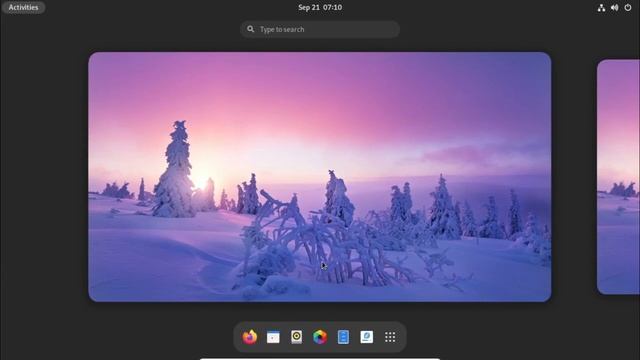The height and width of the screenshot is (360, 640).
Task: Click the Activities button
Action: pos(23,7)
